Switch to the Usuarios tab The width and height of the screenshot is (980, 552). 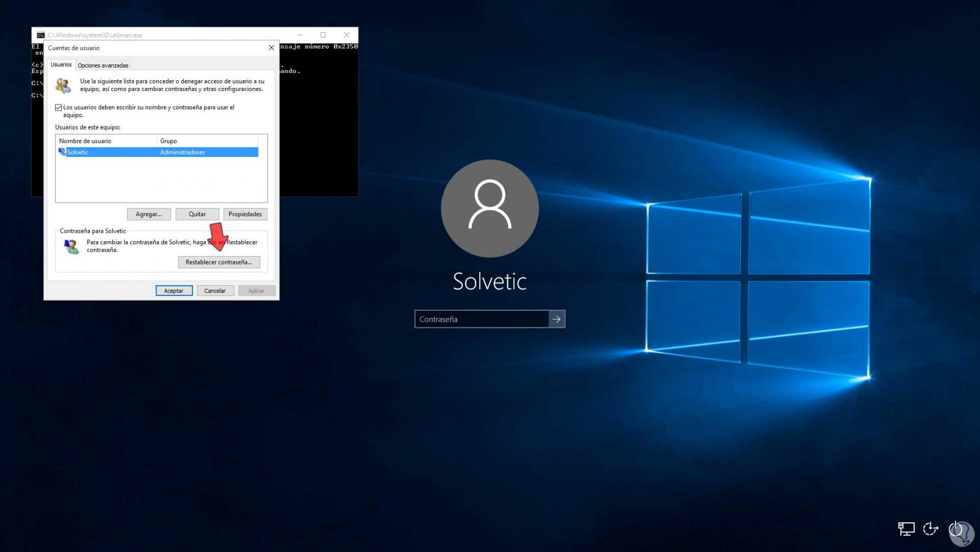(61, 65)
